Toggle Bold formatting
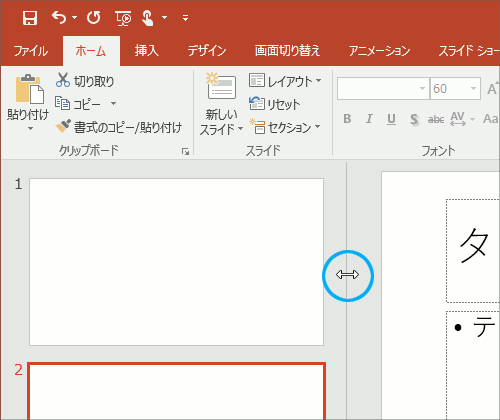This screenshot has width=500, height=420. coord(347,119)
